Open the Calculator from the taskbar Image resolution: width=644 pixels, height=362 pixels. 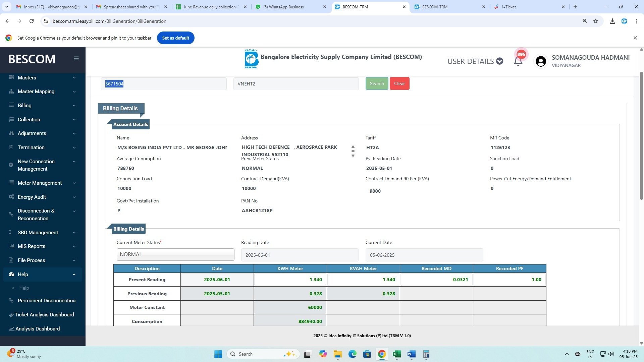click(426, 354)
